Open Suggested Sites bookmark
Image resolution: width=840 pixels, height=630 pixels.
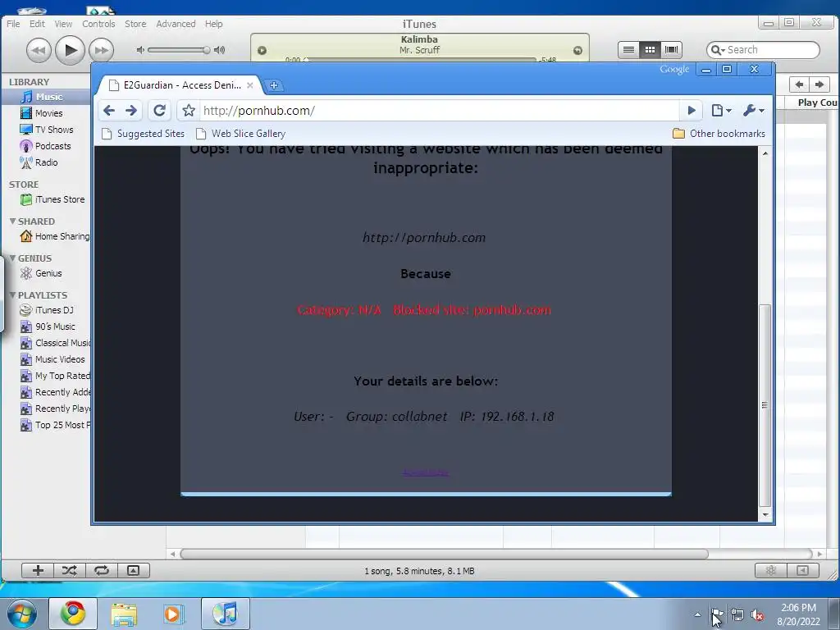pyautogui.click(x=143, y=134)
